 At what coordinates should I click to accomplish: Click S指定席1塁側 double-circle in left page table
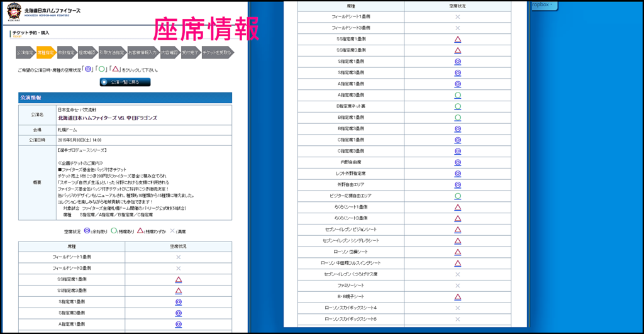178,302
